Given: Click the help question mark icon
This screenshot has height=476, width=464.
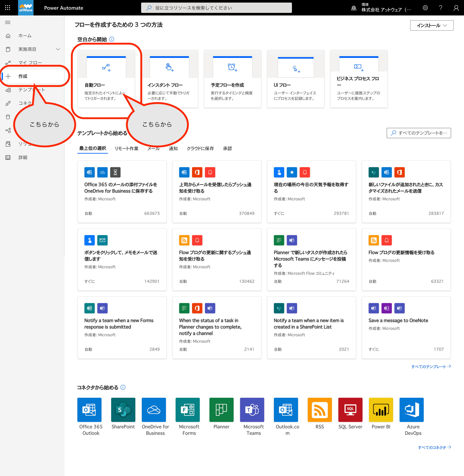Looking at the screenshot, I should pos(440,8).
